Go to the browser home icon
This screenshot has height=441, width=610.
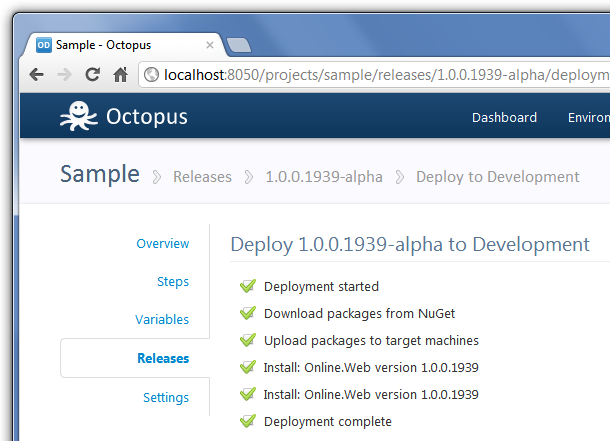click(121, 74)
